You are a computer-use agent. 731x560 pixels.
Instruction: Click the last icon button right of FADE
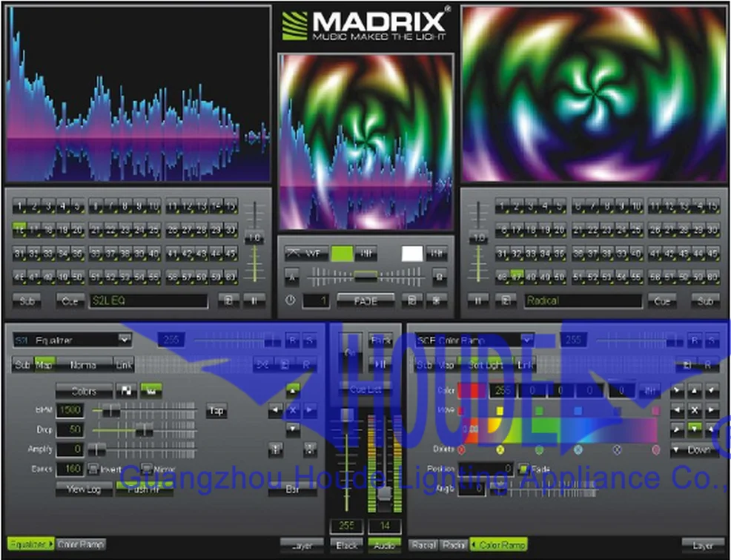[x=437, y=300]
